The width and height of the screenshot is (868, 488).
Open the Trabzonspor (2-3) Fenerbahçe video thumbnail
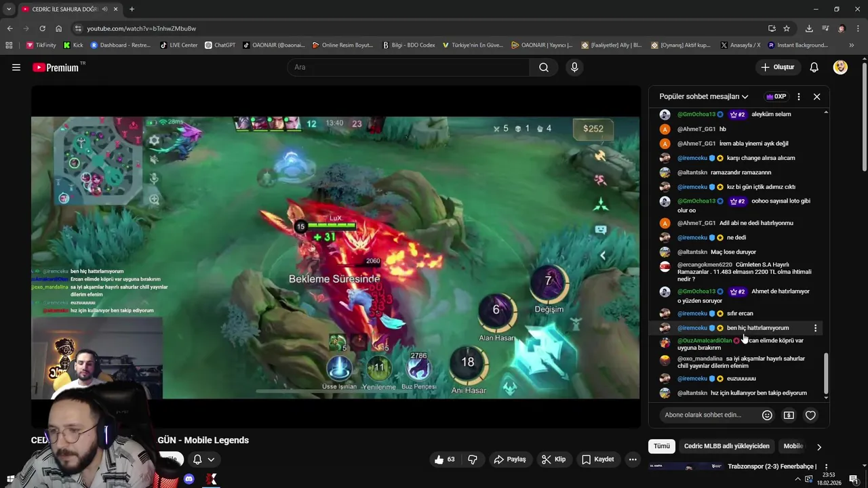pyautogui.click(x=686, y=468)
